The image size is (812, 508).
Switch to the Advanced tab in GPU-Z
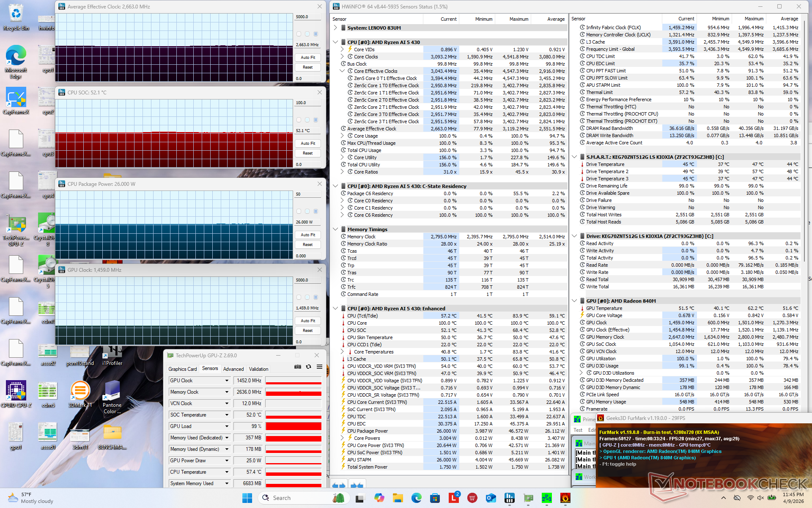click(233, 369)
